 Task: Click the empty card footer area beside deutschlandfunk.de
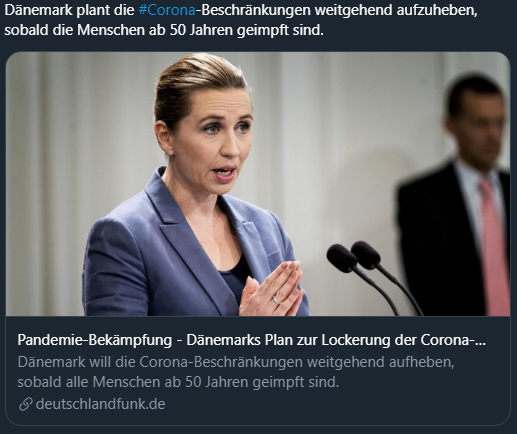[333, 404]
